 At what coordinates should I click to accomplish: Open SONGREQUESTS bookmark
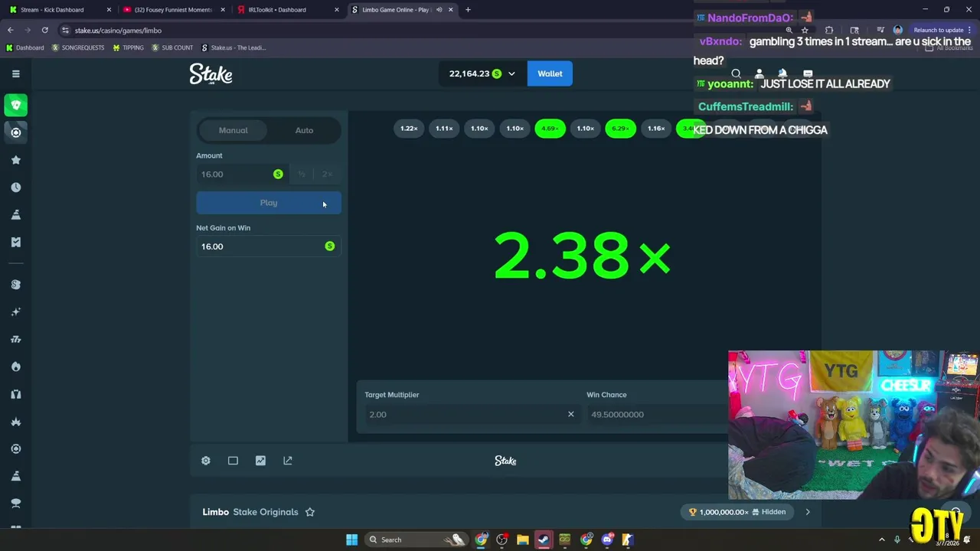point(78,47)
